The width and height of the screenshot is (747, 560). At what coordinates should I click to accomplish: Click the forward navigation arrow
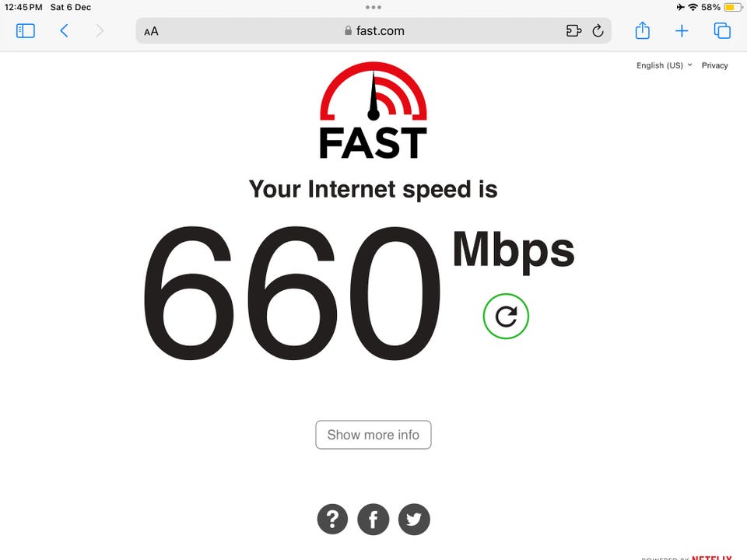(99, 31)
